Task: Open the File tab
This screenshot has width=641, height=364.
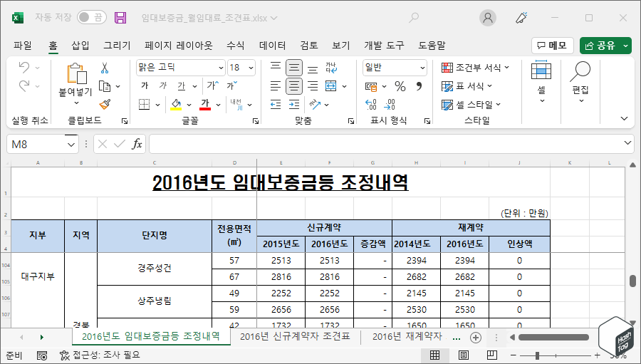Action: click(23, 46)
